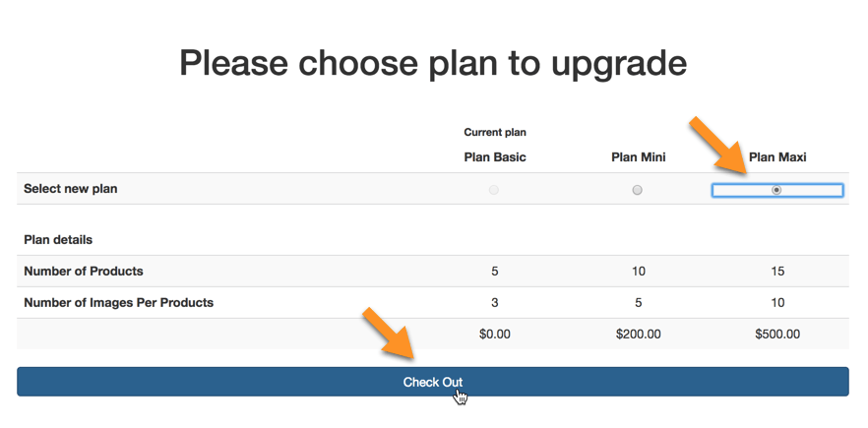Screen dimensions: 868x428
Task: Select the Plan Mini radio button
Action: 638,190
